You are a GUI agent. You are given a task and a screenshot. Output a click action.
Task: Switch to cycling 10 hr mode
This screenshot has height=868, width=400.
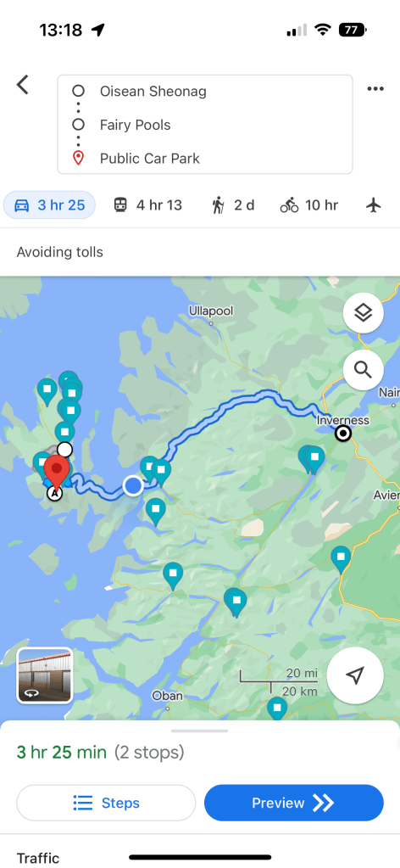309,205
